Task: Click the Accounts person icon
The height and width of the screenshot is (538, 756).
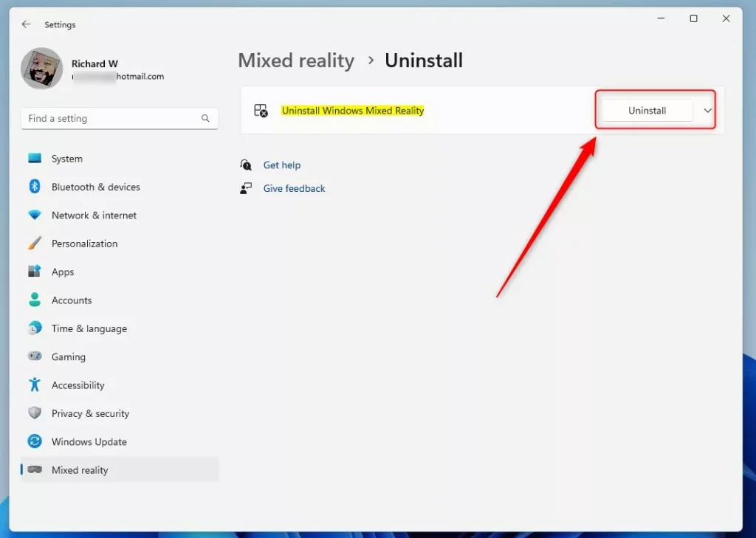Action: click(35, 300)
